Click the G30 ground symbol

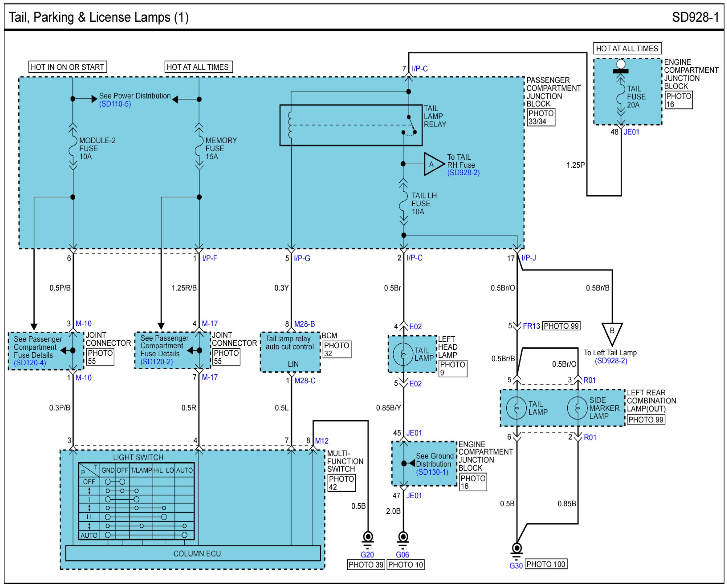(x=517, y=548)
